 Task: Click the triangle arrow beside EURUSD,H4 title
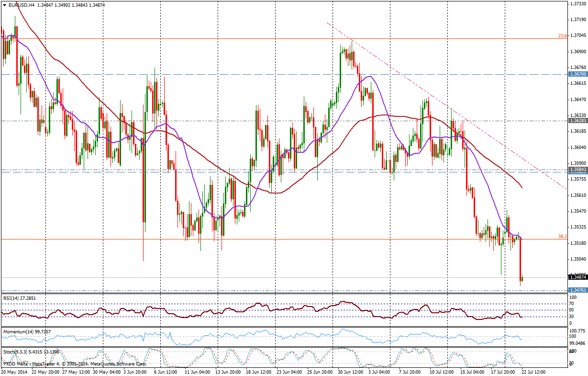(4, 4)
